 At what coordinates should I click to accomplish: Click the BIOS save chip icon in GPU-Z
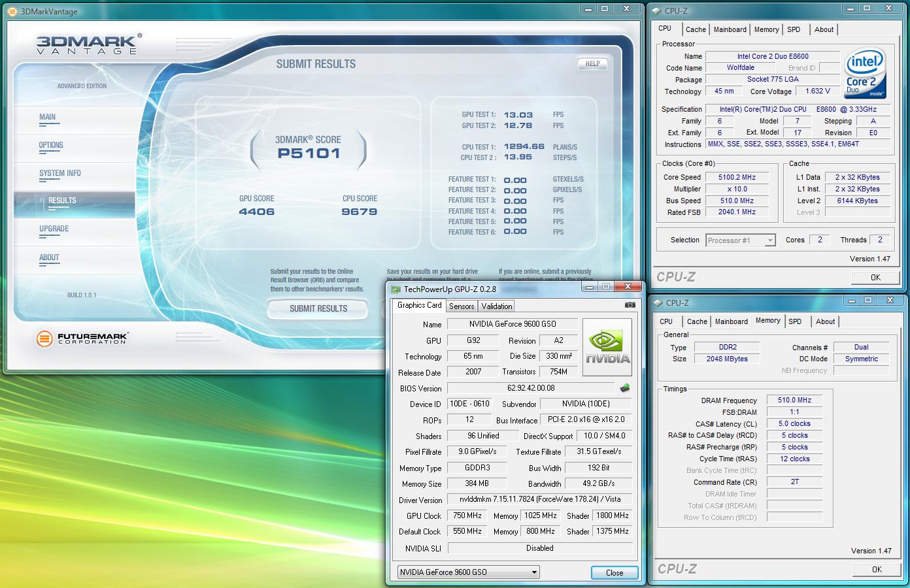625,388
